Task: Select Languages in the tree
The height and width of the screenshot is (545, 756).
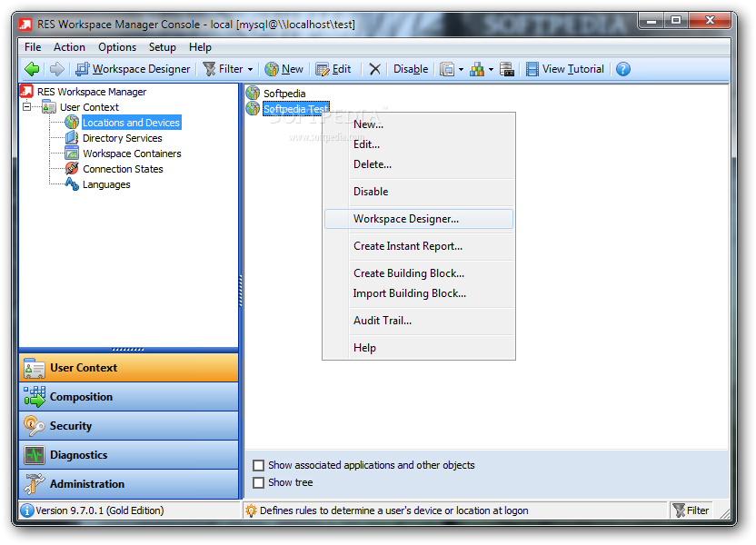Action: [106, 184]
